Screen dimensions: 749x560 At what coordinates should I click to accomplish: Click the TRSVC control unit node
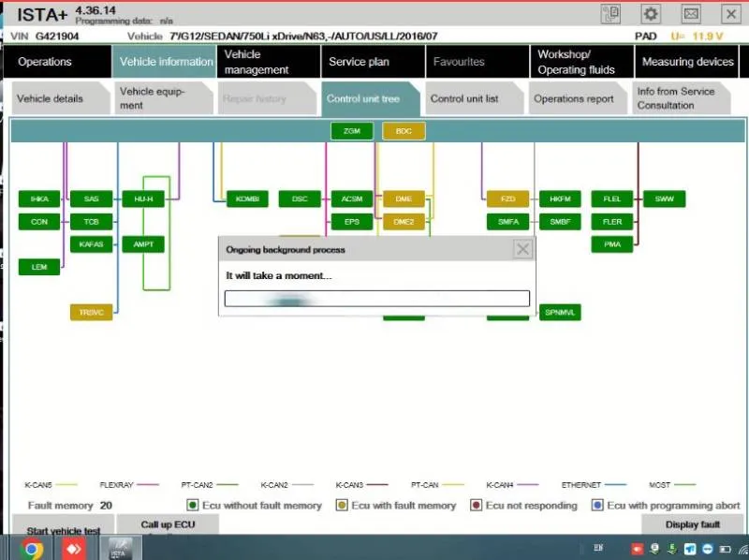point(91,312)
